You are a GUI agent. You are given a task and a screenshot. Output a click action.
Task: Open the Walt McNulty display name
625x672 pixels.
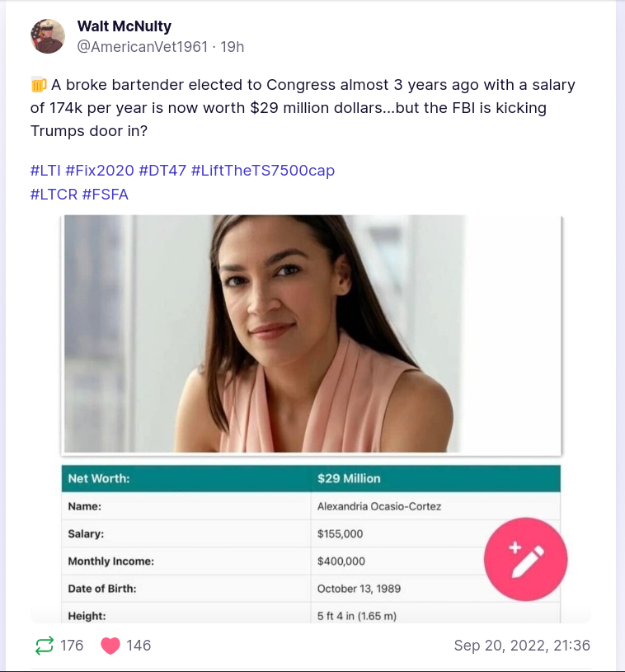pos(124,26)
